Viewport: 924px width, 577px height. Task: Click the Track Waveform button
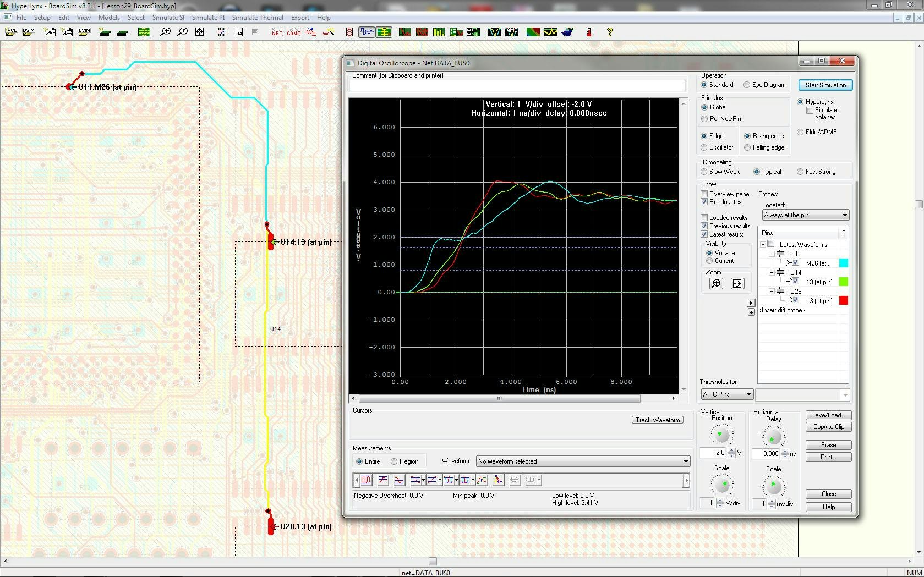[x=658, y=420]
